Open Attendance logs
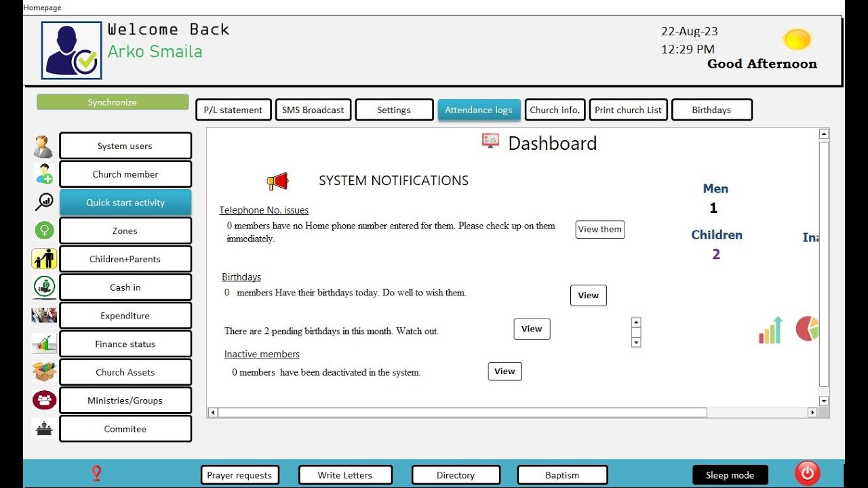 [479, 110]
